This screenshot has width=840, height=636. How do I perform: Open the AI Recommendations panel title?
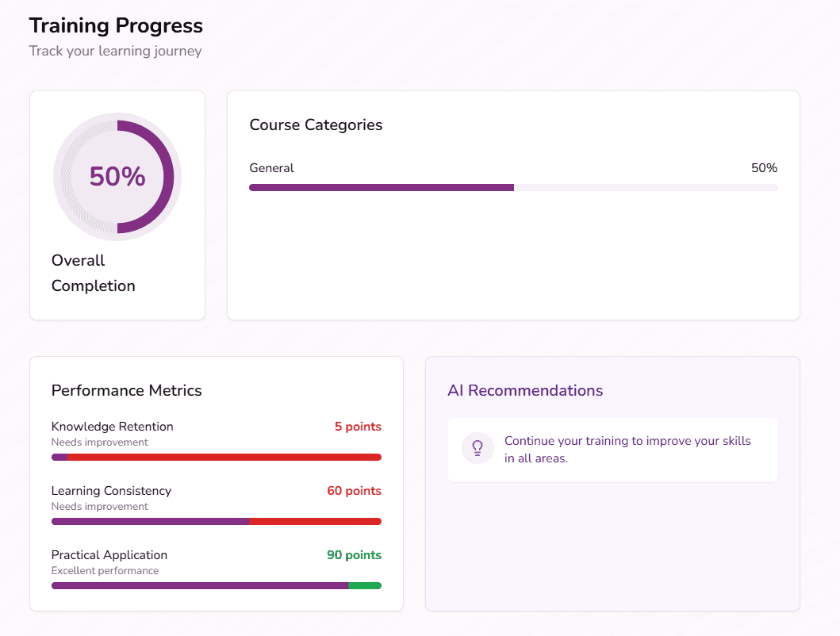point(525,390)
